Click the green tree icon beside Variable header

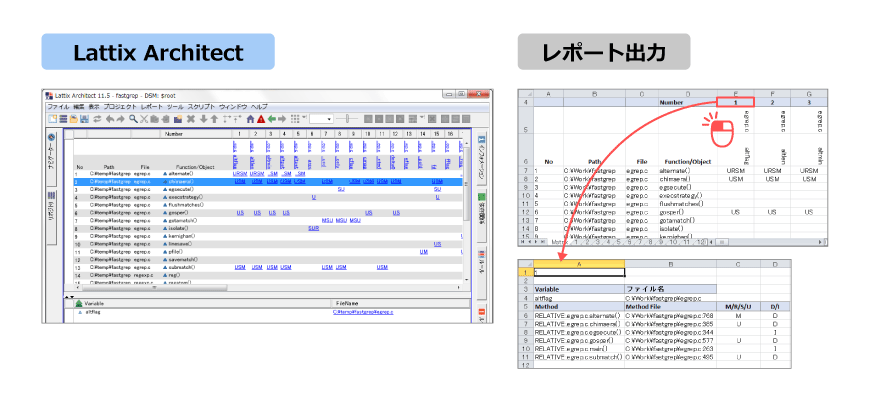[x=79, y=303]
